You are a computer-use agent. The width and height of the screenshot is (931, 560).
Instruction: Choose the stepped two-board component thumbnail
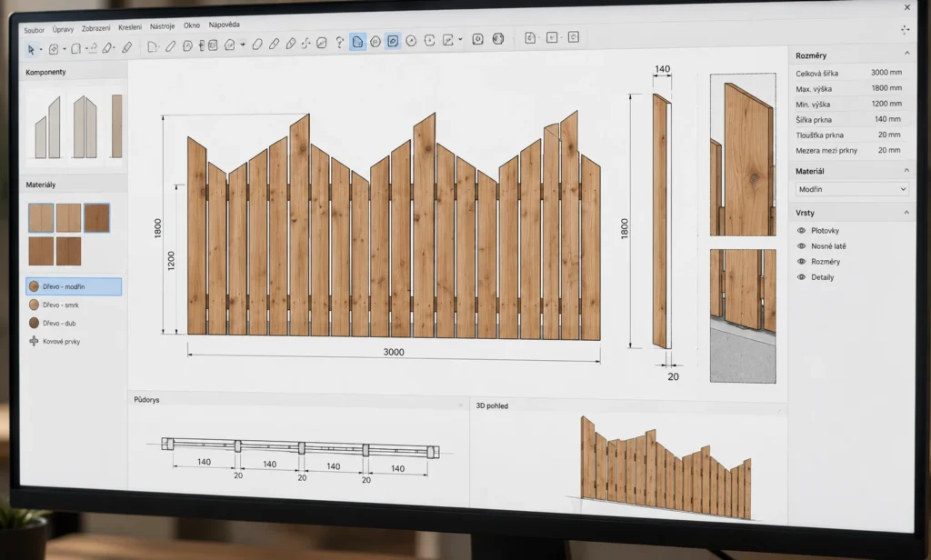click(47, 127)
